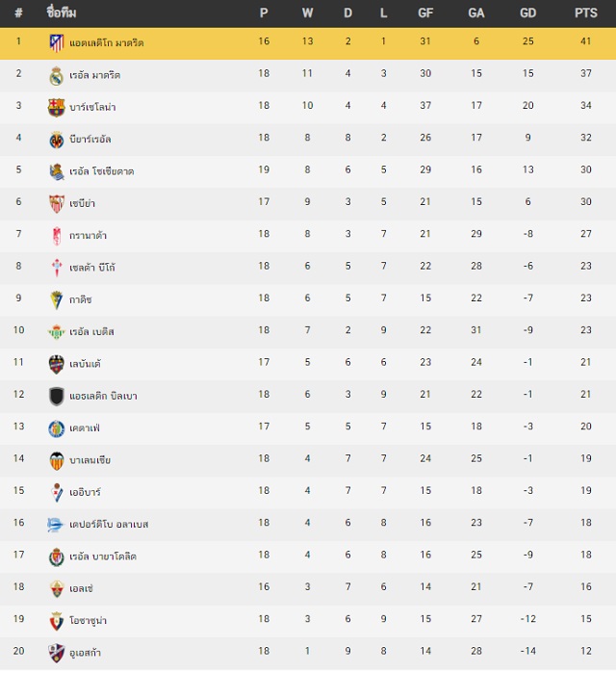
Task: Select the ชื่อทีม column header
Action: click(x=62, y=13)
